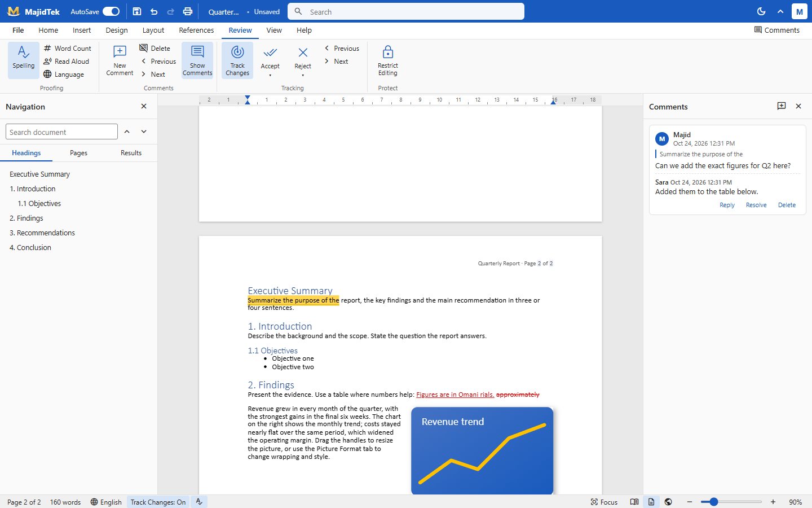The width and height of the screenshot is (812, 508).
Task: Add a new comment in Comments pane
Action: coord(782,106)
